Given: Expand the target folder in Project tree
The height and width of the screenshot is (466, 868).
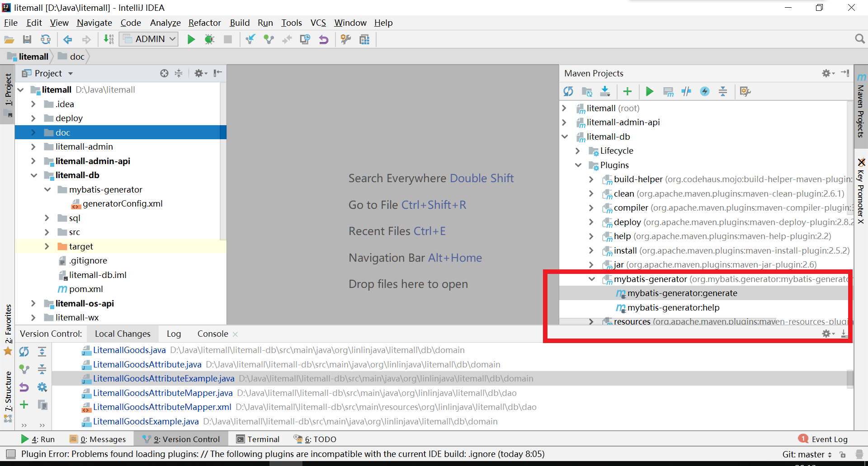Looking at the screenshot, I should (x=47, y=246).
